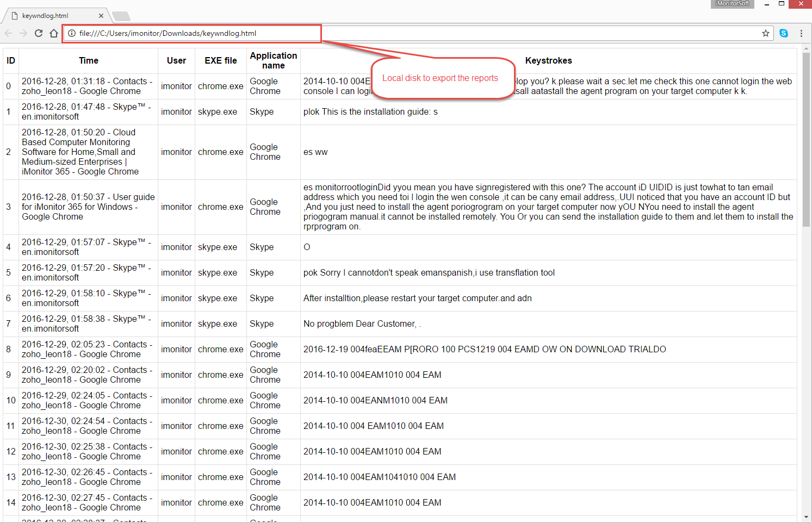812x523 pixels.
Task: Click scrollbar up arrow
Action: 806,49
